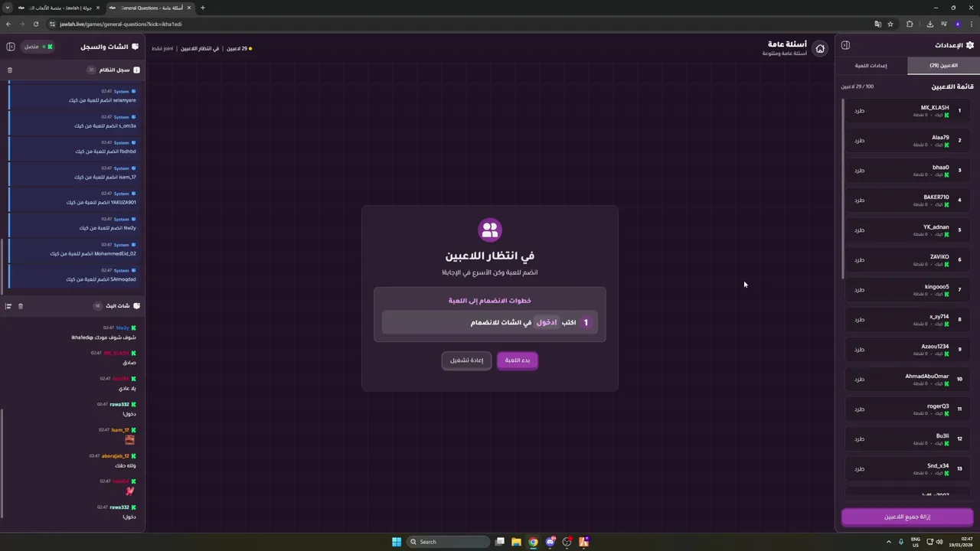Open the emote image in Isam_17's chat message
The image size is (980, 551).
pos(129,440)
